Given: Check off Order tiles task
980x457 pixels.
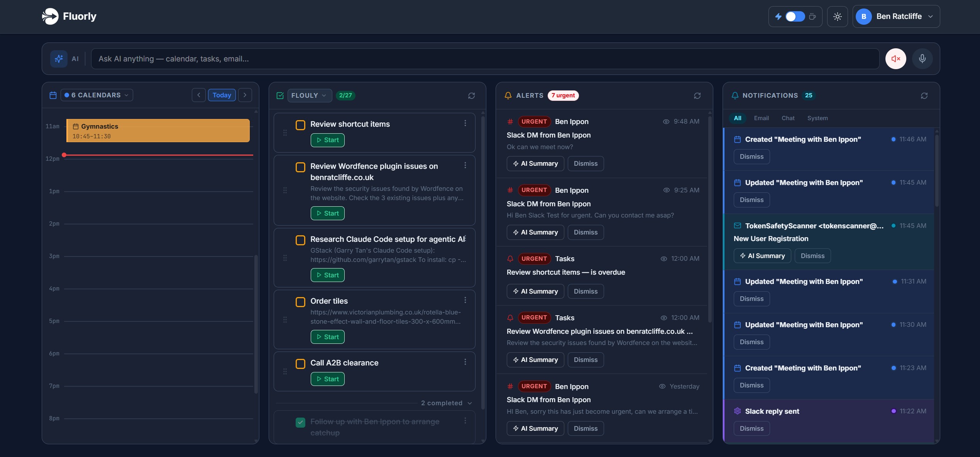Looking at the screenshot, I should (300, 302).
